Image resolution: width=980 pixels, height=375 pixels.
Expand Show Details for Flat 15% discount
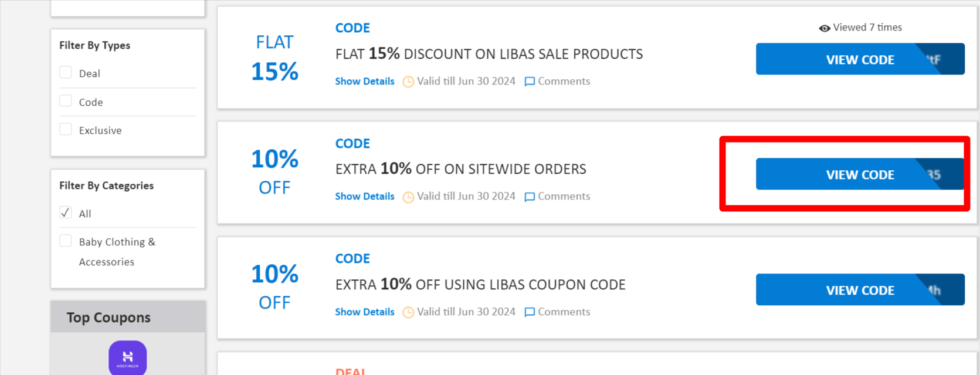tap(364, 82)
